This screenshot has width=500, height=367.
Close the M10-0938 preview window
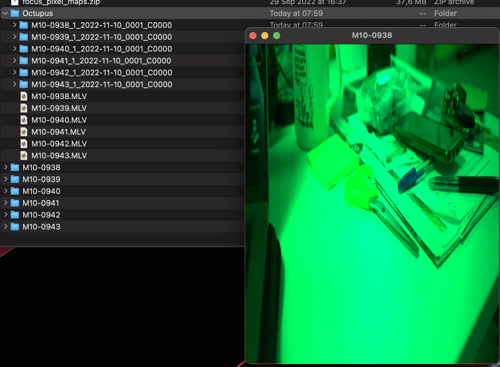253,36
